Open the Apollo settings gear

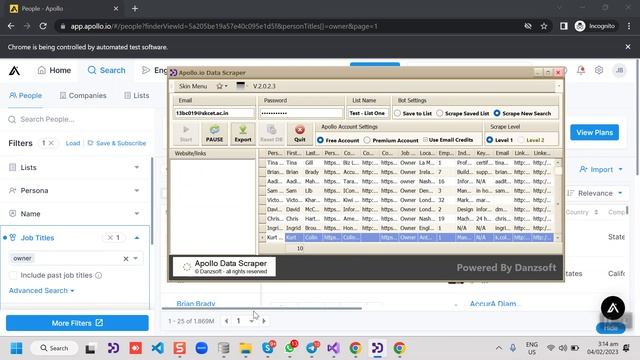(x=599, y=70)
